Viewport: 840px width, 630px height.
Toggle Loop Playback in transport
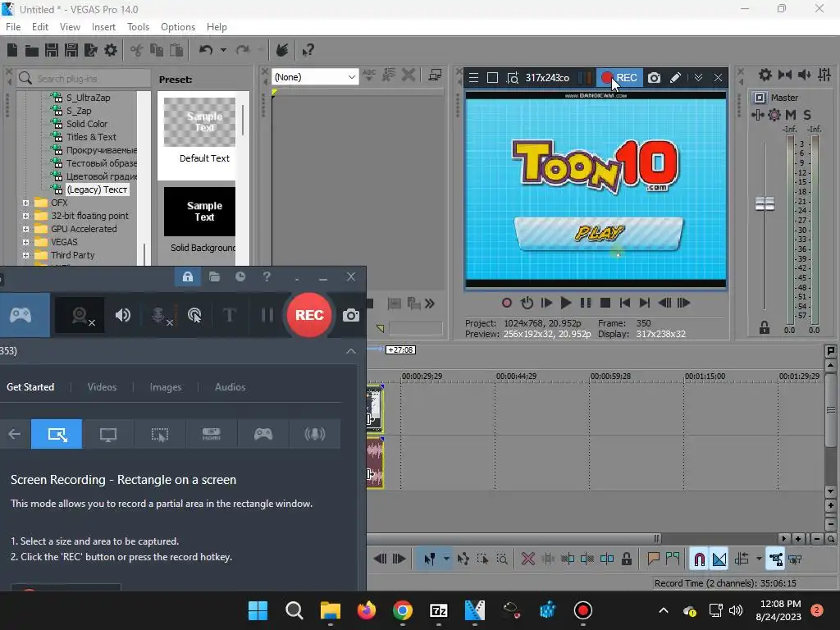click(527, 304)
